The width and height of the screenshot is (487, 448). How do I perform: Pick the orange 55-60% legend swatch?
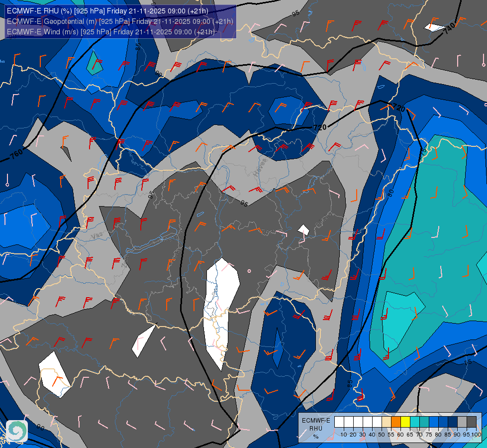(x=396, y=422)
